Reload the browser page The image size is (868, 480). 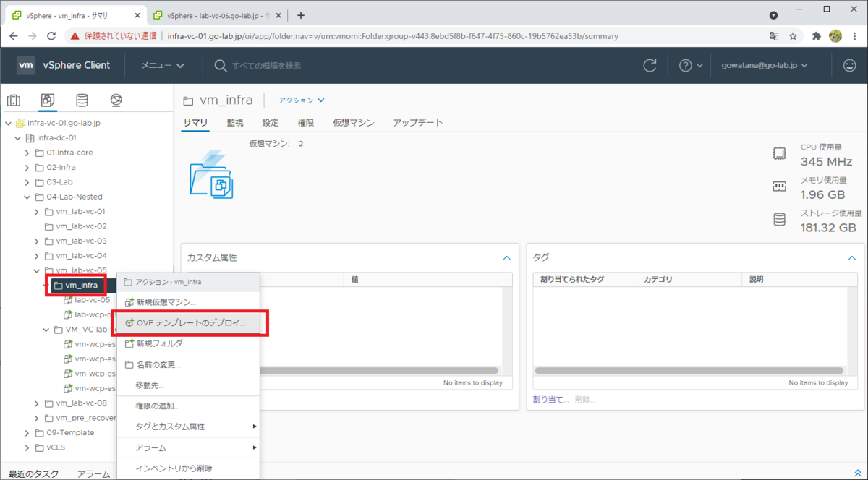tap(51, 35)
